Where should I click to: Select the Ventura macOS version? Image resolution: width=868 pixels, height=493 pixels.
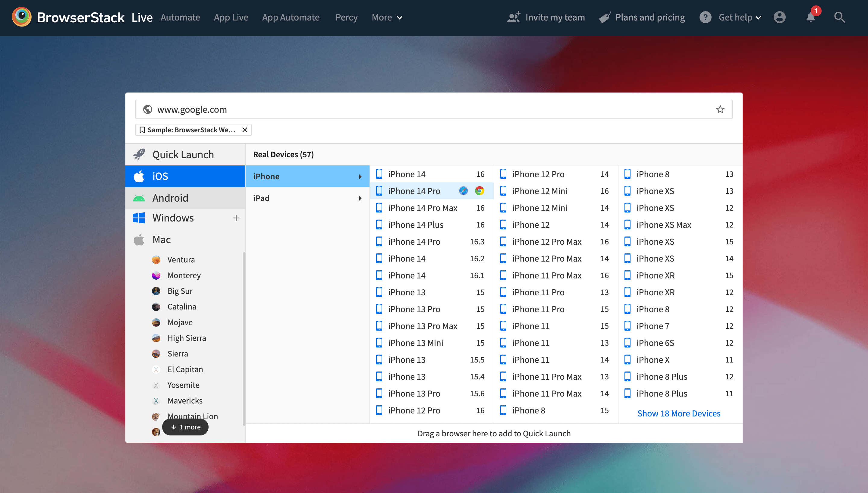click(x=181, y=259)
